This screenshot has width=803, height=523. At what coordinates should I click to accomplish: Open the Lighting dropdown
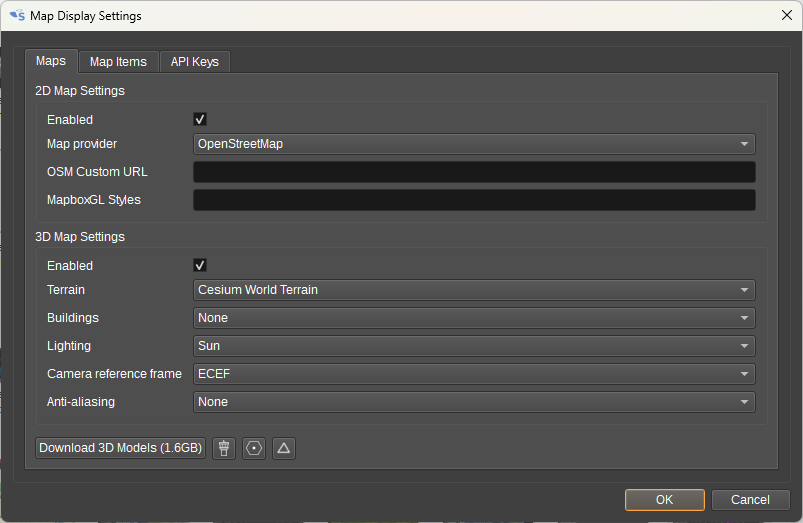[x=474, y=346]
